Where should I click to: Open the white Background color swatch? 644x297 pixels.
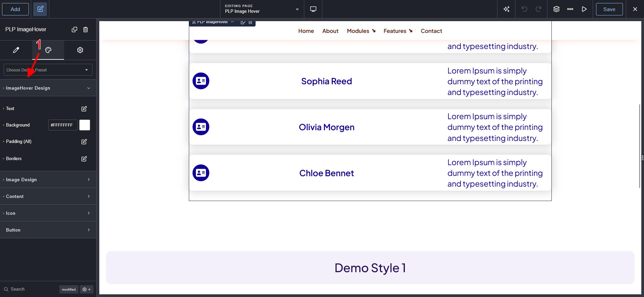85,125
